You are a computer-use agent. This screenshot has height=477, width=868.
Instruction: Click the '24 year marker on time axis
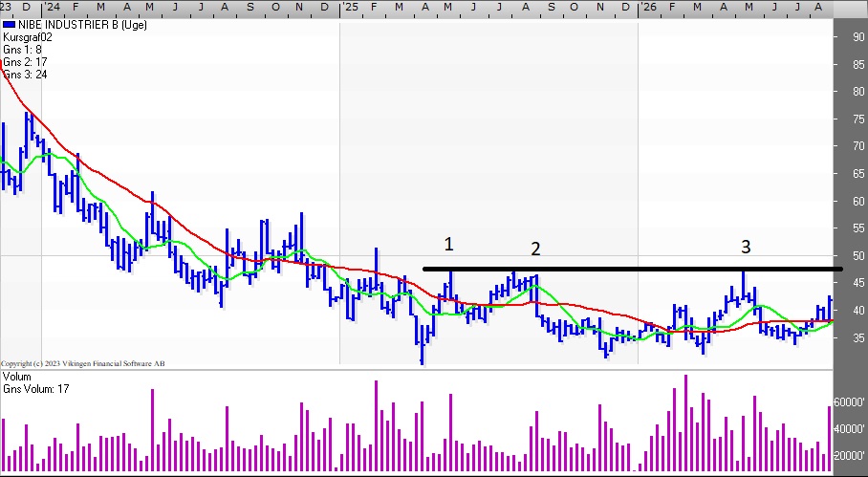[x=52, y=8]
